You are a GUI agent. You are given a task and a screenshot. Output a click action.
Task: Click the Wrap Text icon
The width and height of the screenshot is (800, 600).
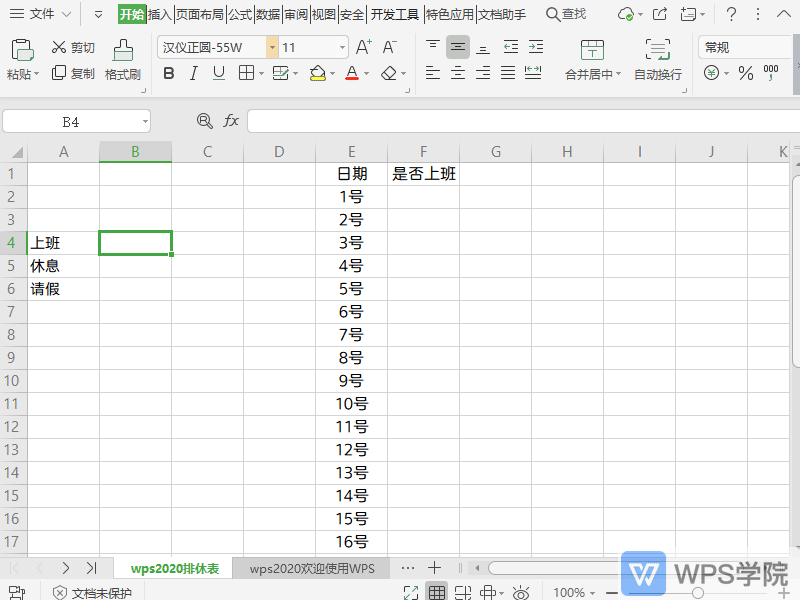(x=657, y=52)
